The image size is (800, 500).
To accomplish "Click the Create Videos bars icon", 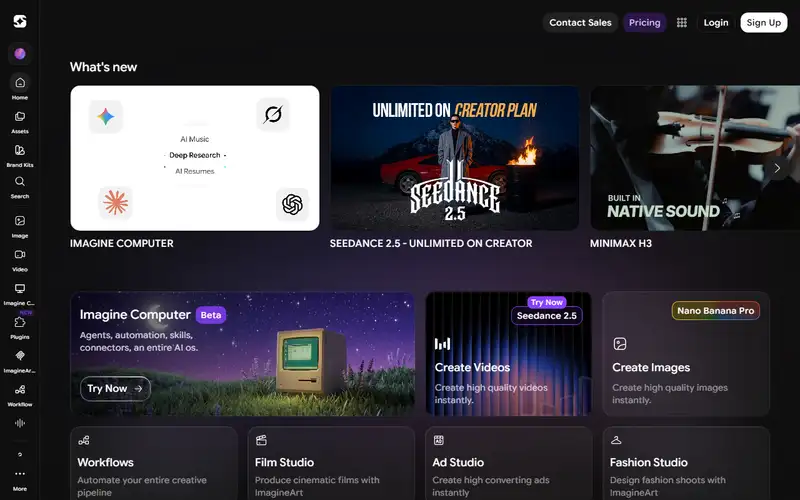I will (x=442, y=344).
